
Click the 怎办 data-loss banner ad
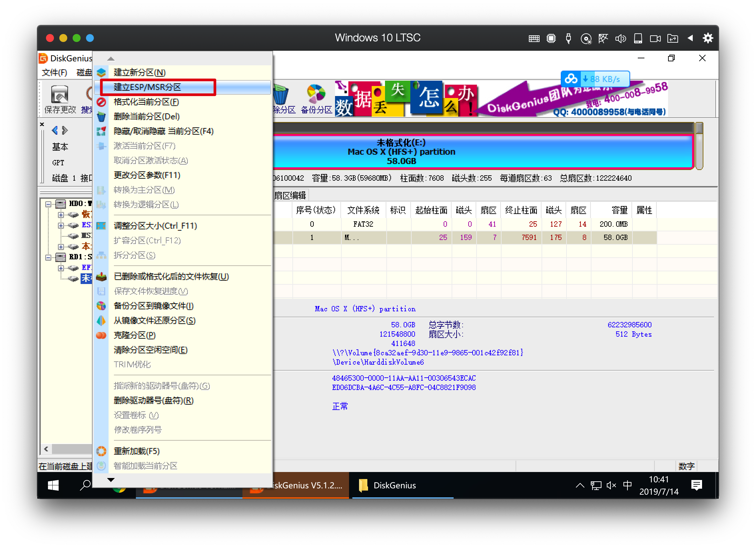[x=406, y=99]
